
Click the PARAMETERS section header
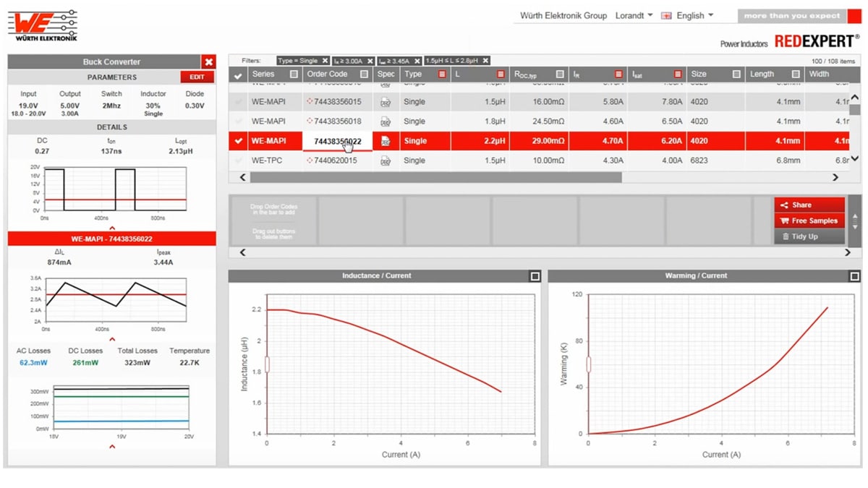pos(112,77)
